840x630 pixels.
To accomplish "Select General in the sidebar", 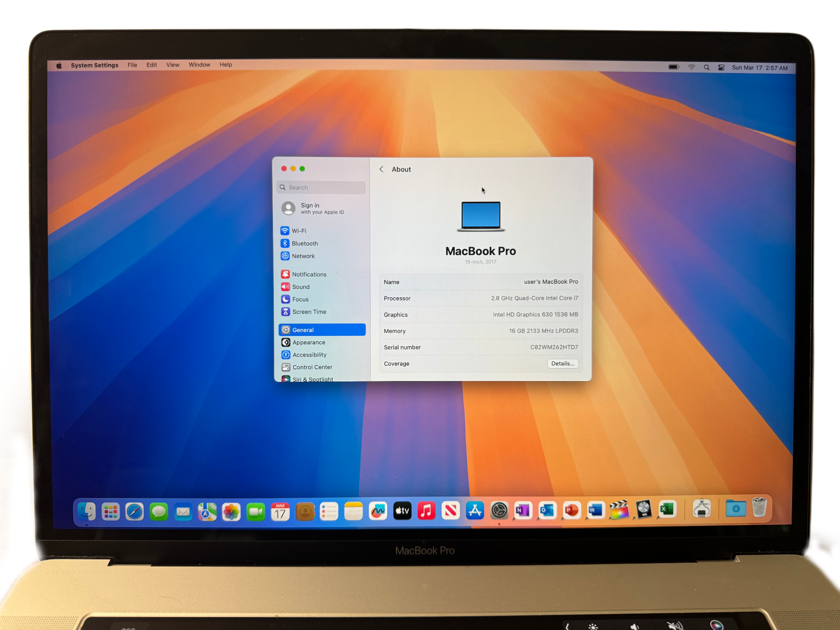I will coord(322,330).
